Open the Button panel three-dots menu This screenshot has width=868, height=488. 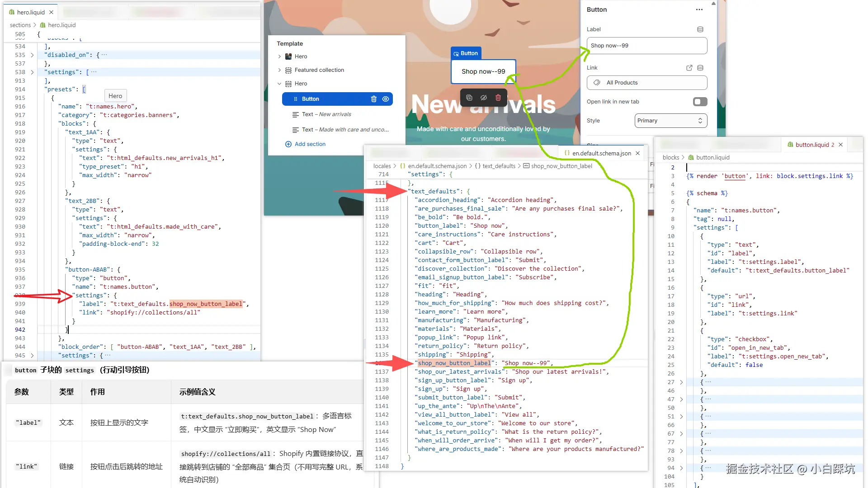pos(699,9)
